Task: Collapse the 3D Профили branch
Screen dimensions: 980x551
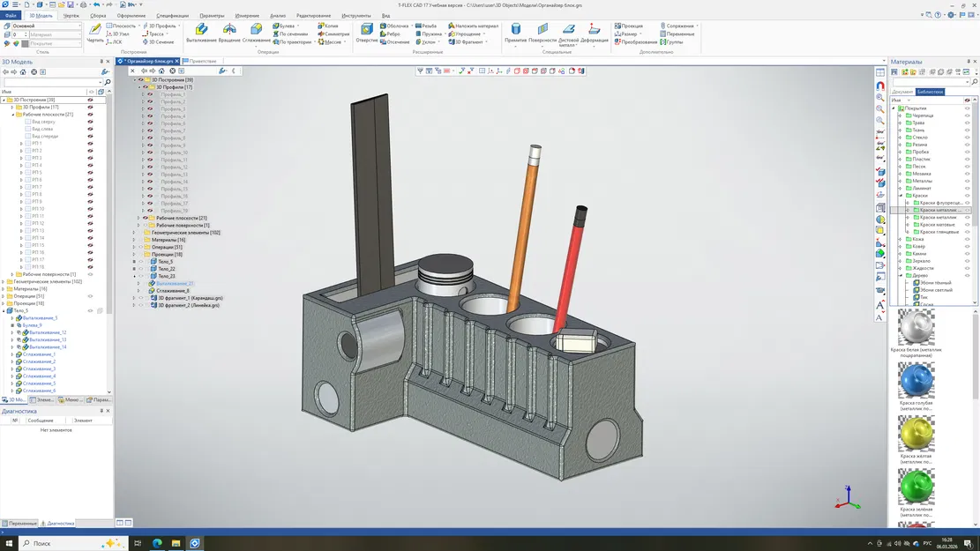Action: click(138, 86)
